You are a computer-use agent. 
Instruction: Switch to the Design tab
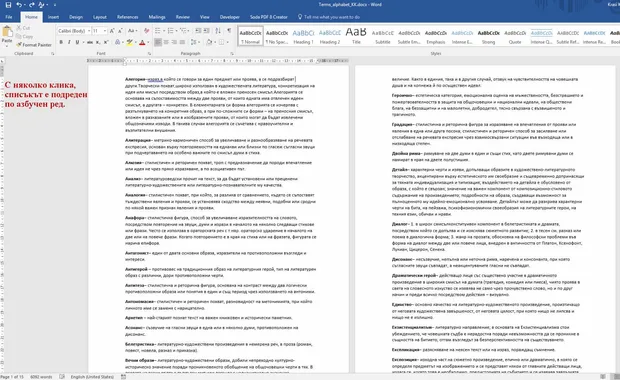76,17
